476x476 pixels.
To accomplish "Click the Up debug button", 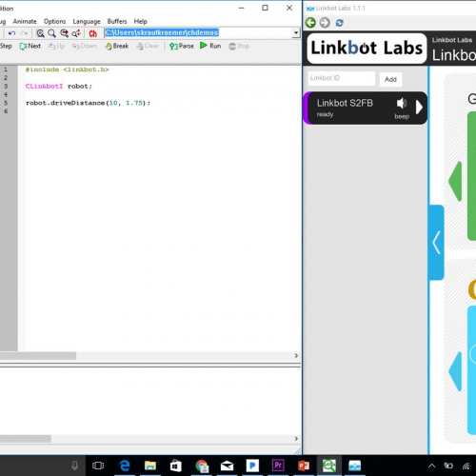I will [x=56, y=47].
